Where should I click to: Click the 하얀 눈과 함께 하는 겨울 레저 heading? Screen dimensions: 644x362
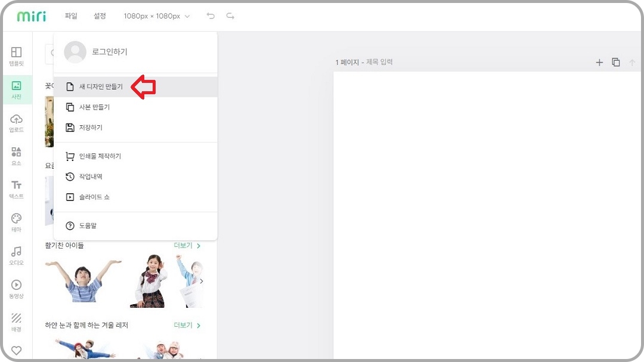coord(86,325)
